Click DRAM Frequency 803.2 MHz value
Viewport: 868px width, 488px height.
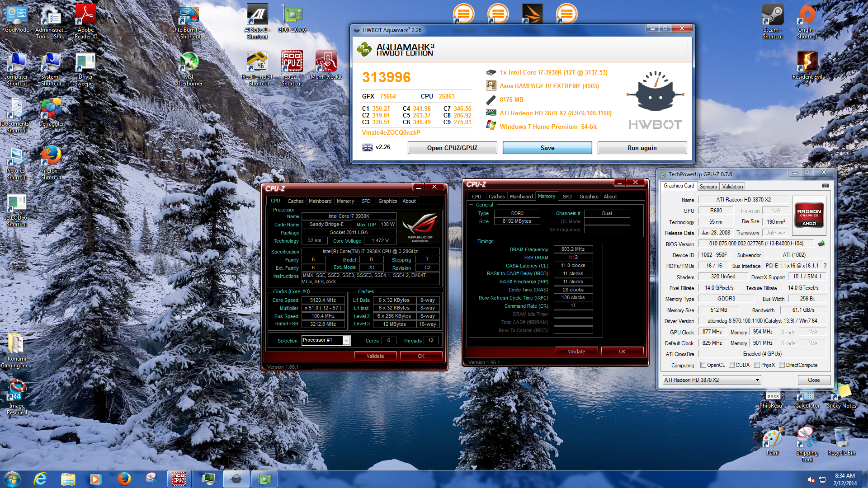[x=573, y=249]
